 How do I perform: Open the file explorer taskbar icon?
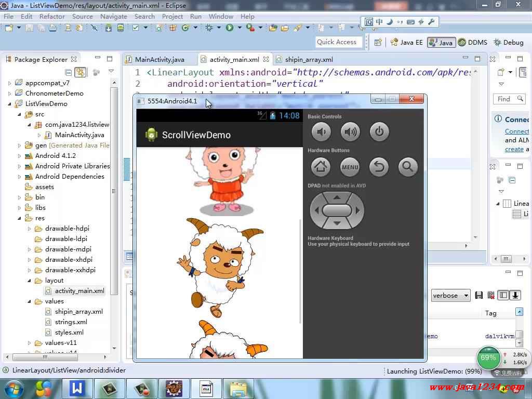[x=238, y=389]
